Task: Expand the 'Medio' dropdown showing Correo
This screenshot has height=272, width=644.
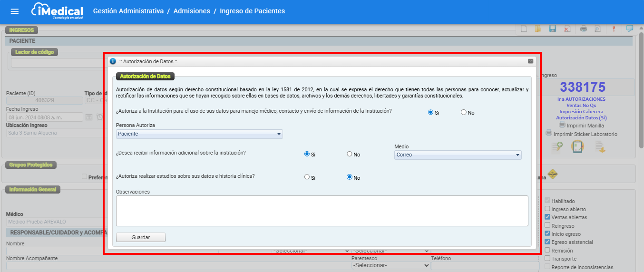Action: point(458,155)
